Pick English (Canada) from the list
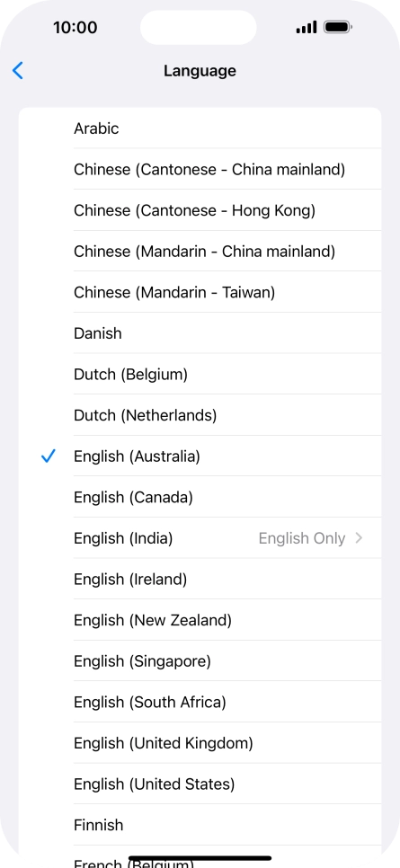 point(200,497)
